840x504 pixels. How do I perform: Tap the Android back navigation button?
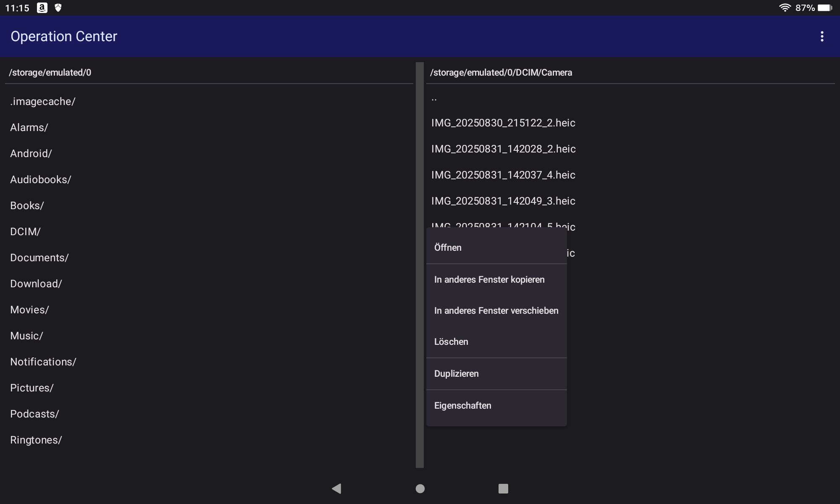(336, 488)
